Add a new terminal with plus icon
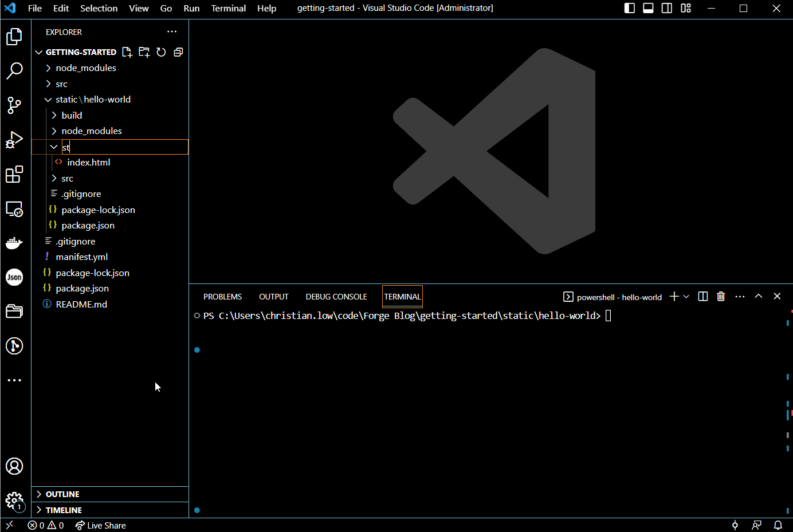793x532 pixels. pyautogui.click(x=674, y=296)
